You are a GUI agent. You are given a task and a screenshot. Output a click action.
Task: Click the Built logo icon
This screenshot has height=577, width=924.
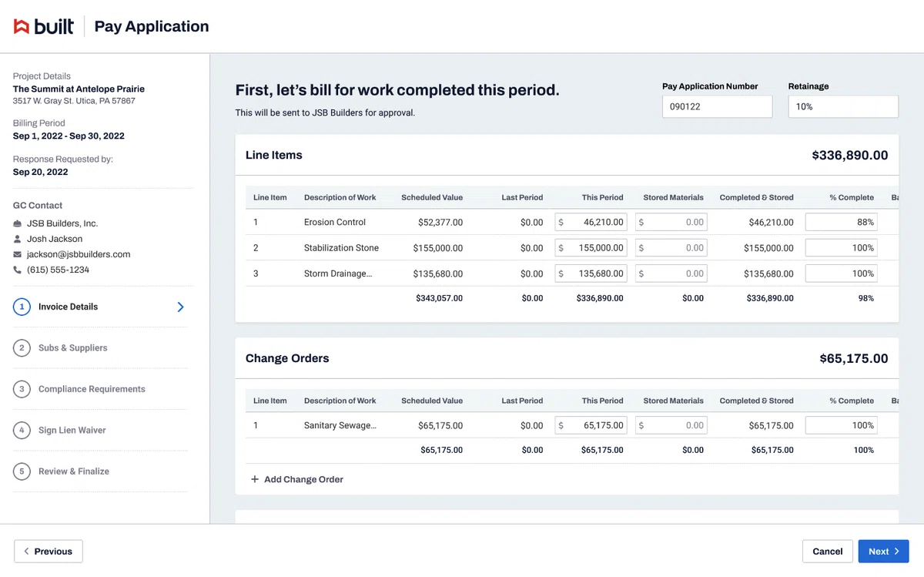click(22, 27)
